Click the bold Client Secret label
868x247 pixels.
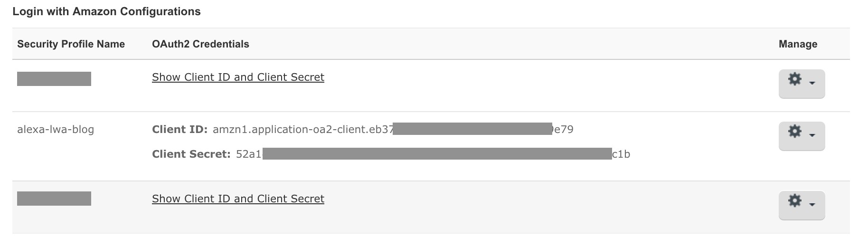pyautogui.click(x=191, y=154)
